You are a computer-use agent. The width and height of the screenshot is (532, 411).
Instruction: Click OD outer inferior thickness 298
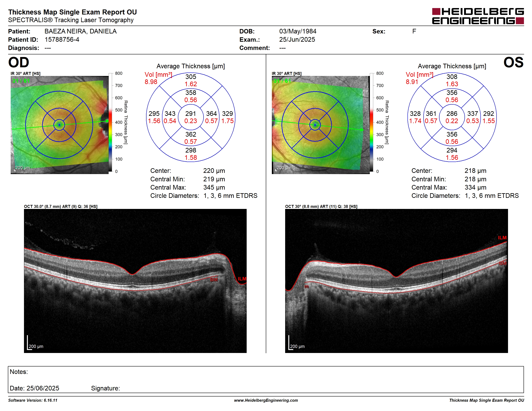point(191,150)
